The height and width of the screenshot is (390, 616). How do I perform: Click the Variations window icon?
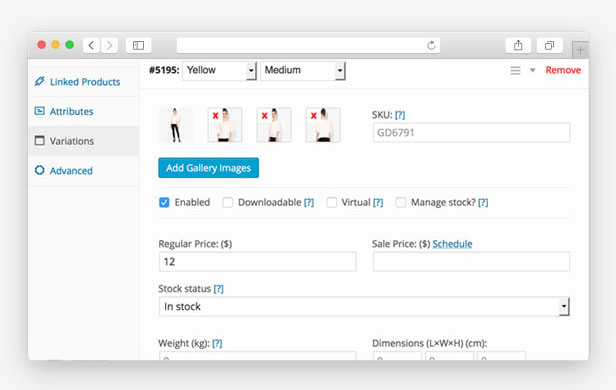point(39,140)
